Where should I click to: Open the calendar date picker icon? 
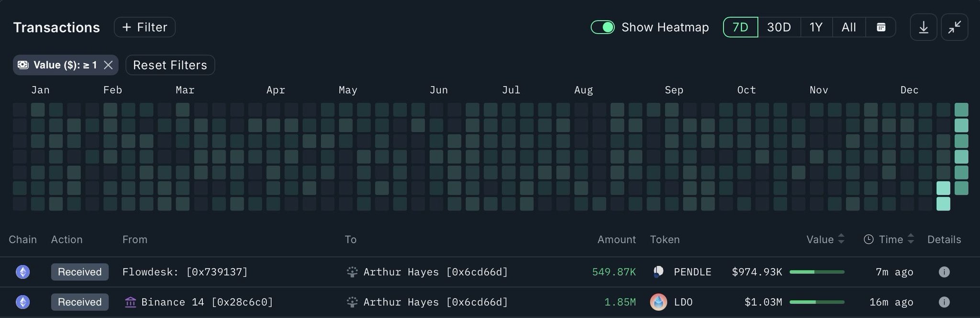(x=881, y=27)
